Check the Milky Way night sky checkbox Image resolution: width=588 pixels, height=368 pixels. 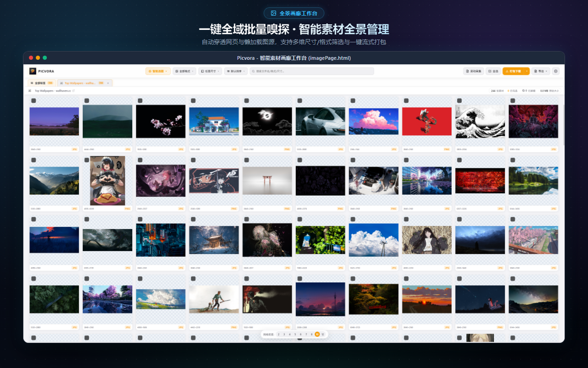[x=513, y=279]
